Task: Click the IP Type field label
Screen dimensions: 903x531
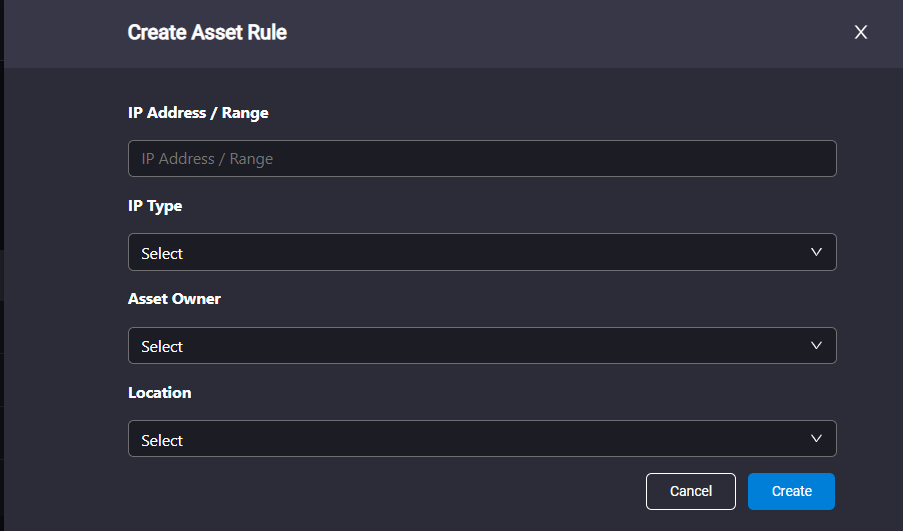Action: [x=155, y=206]
